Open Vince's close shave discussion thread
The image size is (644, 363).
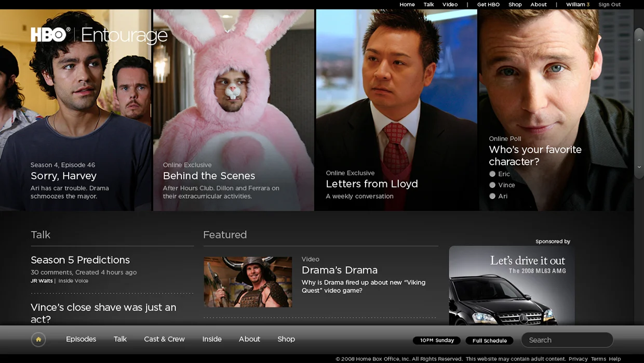(103, 313)
